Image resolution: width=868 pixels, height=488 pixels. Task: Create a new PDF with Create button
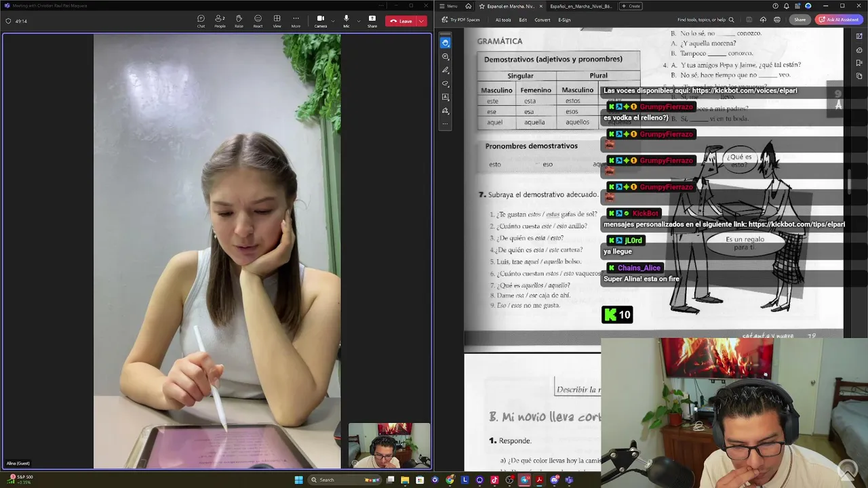click(631, 6)
